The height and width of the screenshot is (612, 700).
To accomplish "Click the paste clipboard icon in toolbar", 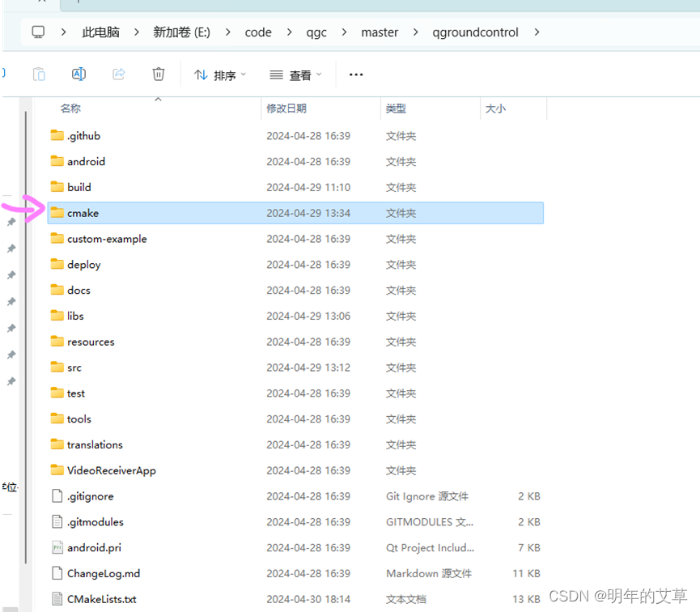I will [40, 74].
